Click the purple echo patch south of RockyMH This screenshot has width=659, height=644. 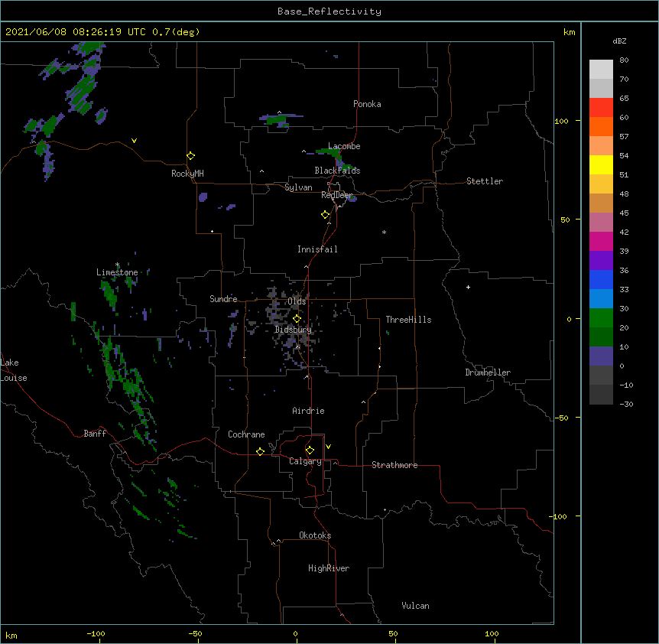[203, 197]
